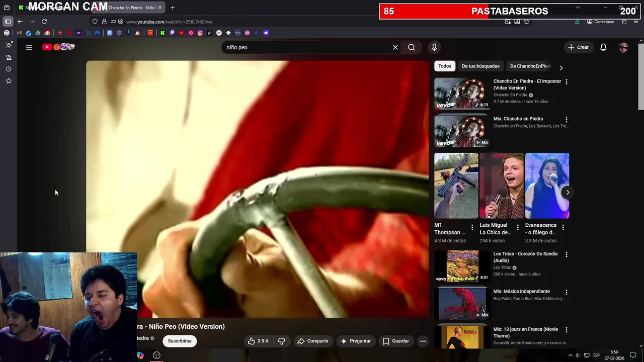Open the browser application hamburger menu
Viewport: 644px width, 362px height.
[636, 22]
